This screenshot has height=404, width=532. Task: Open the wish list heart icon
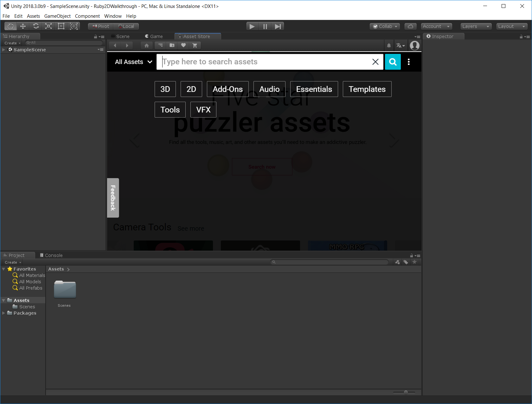(183, 46)
